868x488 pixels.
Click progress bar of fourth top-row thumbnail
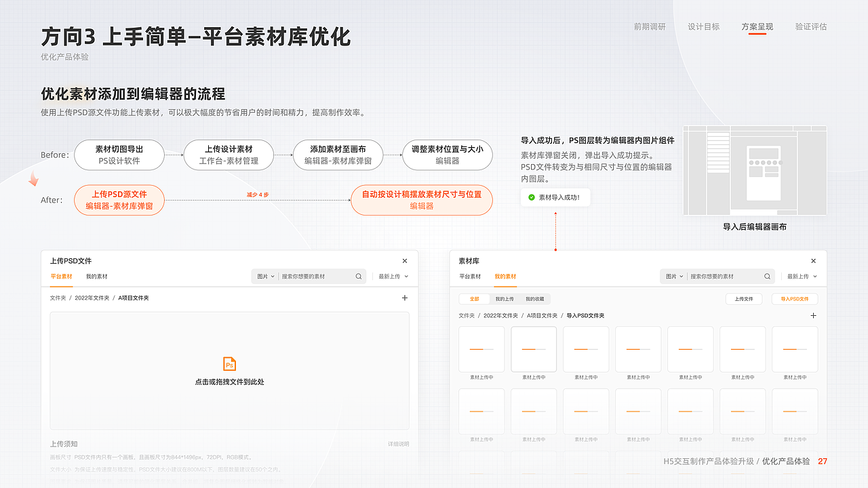(x=638, y=349)
